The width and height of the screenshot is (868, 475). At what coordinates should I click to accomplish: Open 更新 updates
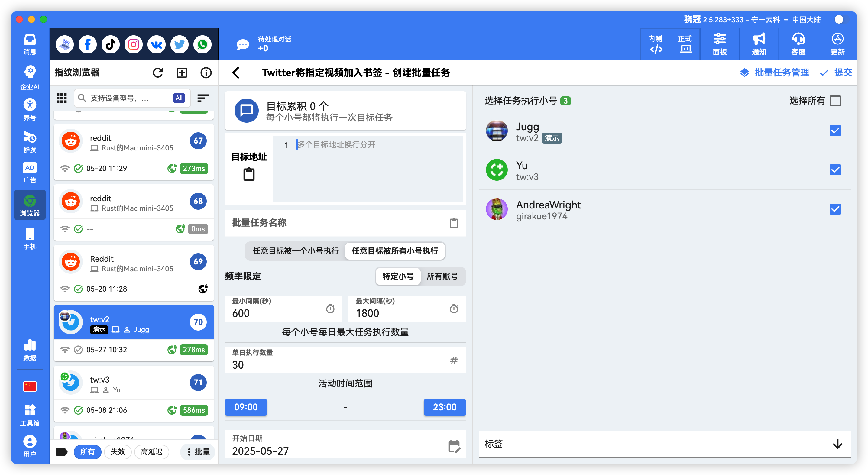pyautogui.click(x=837, y=44)
